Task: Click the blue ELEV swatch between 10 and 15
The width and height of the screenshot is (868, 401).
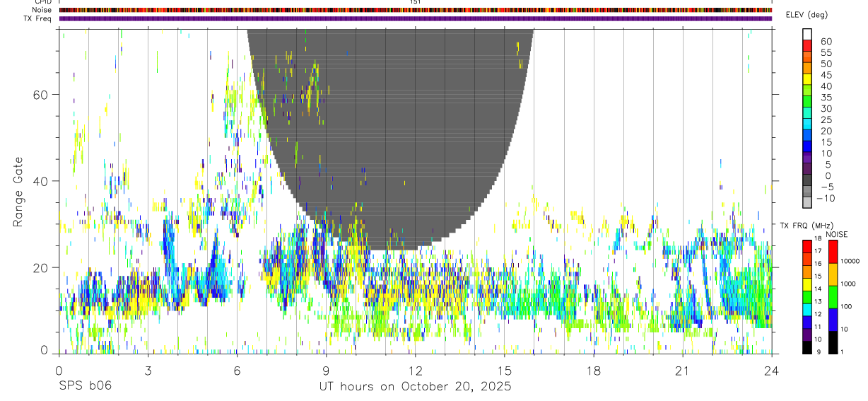Action: coord(807,146)
